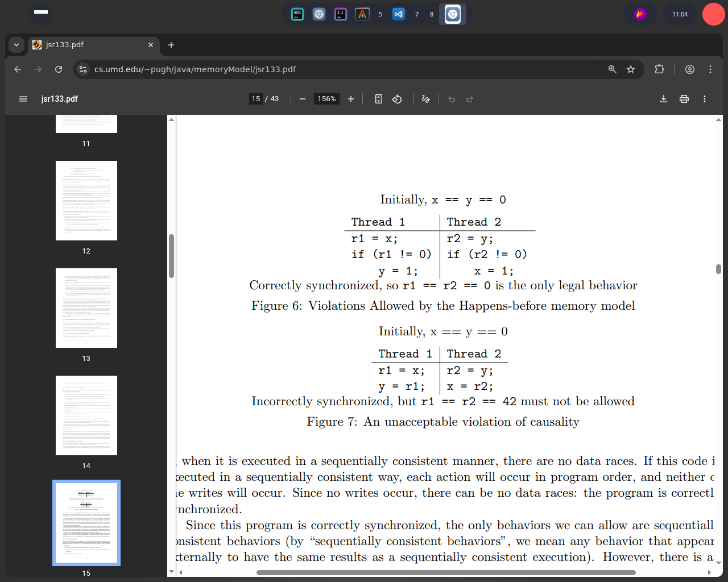Viewport: 728px width, 582px height.
Task: Click the horizontal scroll-left arrow
Action: (x=181, y=572)
